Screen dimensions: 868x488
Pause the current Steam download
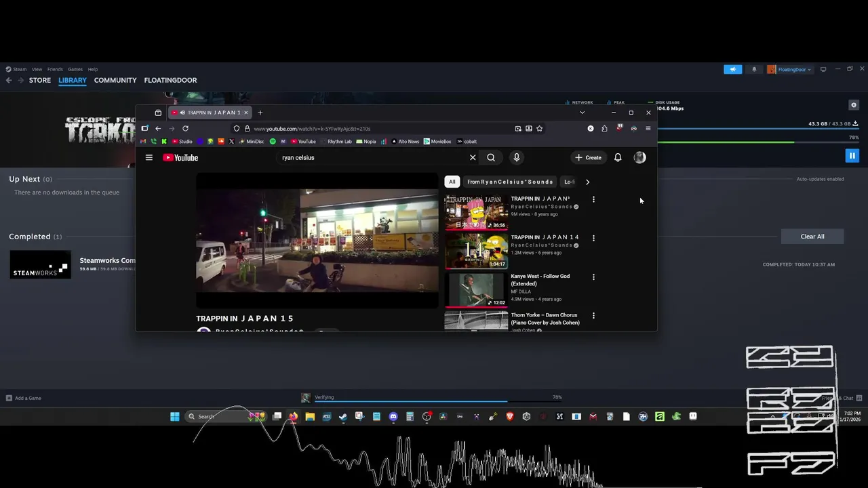(x=852, y=156)
